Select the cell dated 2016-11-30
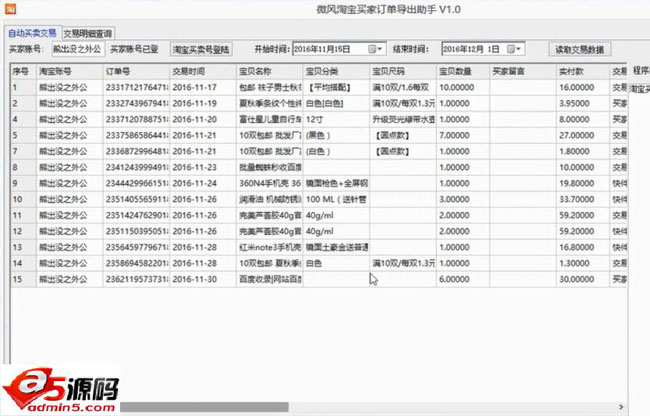The image size is (650, 416). click(203, 279)
